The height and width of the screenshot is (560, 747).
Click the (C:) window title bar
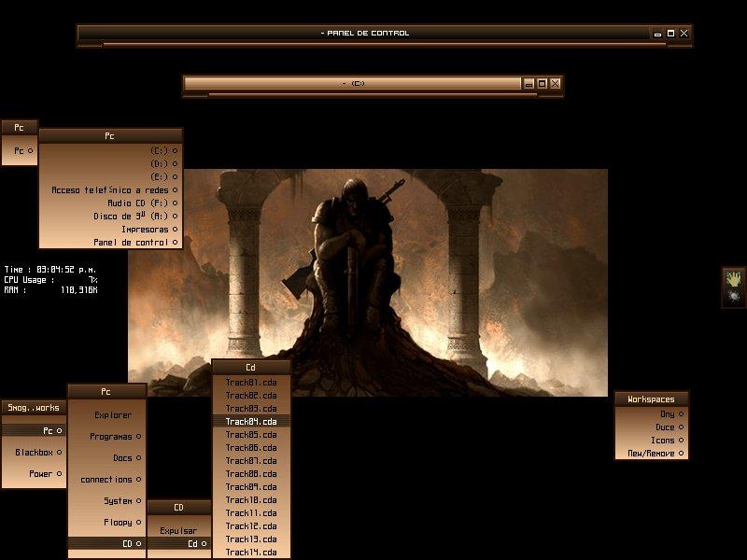pos(353,83)
